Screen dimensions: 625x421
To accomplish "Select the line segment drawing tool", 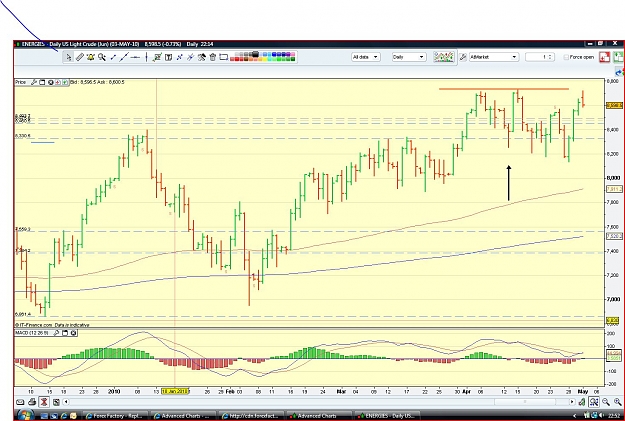I will pos(113,57).
